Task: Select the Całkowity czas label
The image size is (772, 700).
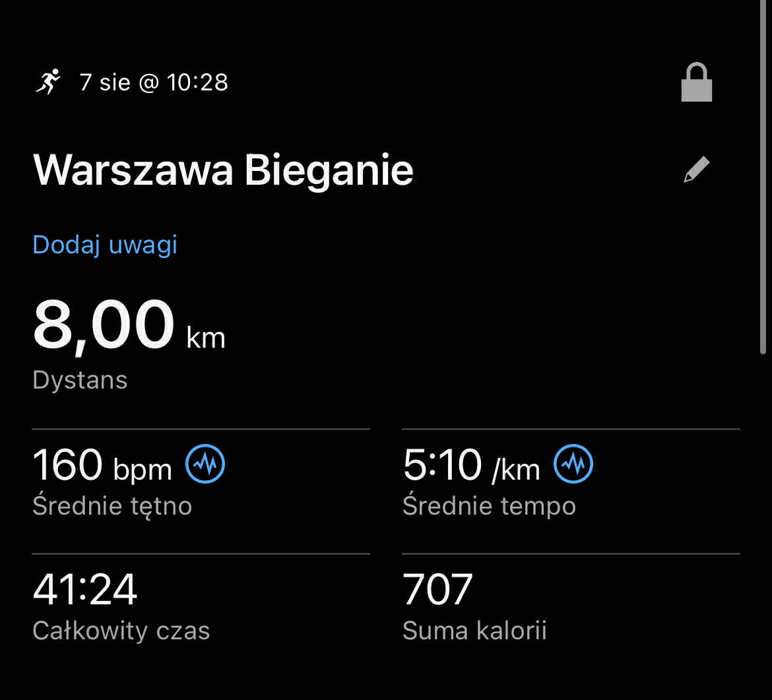Action: [121, 631]
